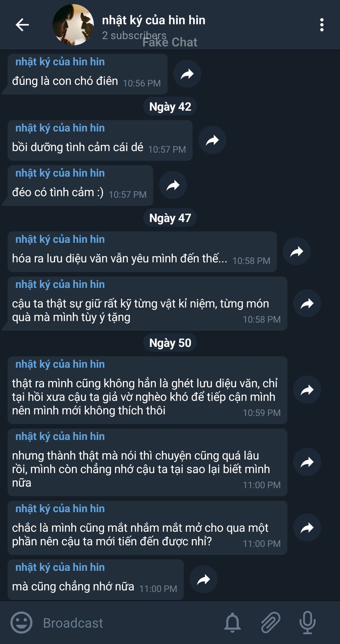Screen dimensions: 340x644
Task: Forward the message 'đéo có tình cảm :)'
Action: [173, 185]
